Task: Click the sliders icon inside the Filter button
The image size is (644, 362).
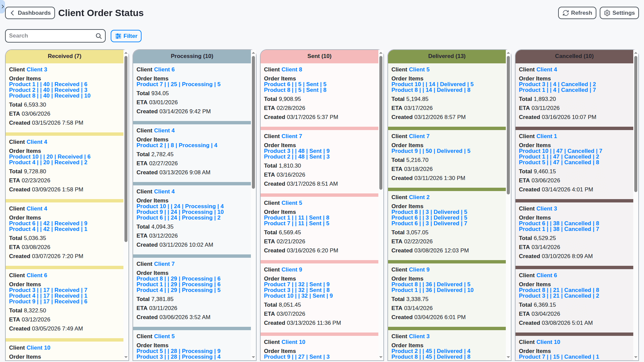Action: point(118,36)
